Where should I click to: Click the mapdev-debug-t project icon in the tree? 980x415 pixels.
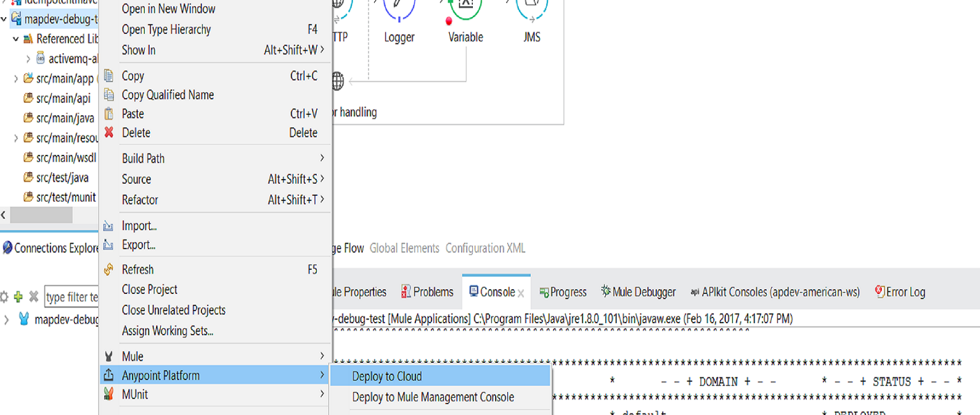coord(17,19)
